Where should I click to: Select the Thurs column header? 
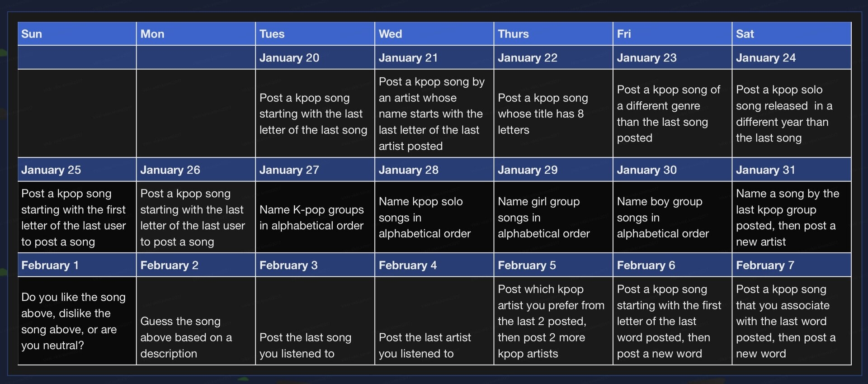553,33
